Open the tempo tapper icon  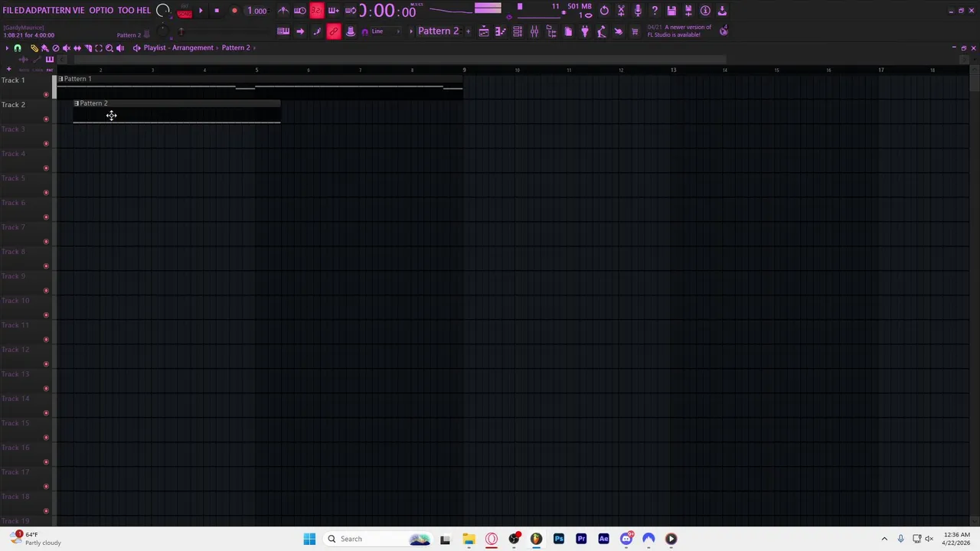[602, 31]
